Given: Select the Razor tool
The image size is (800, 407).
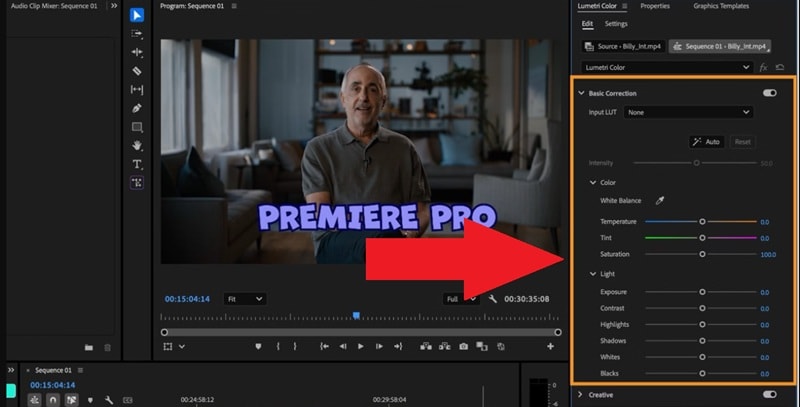Looking at the screenshot, I should (x=137, y=71).
